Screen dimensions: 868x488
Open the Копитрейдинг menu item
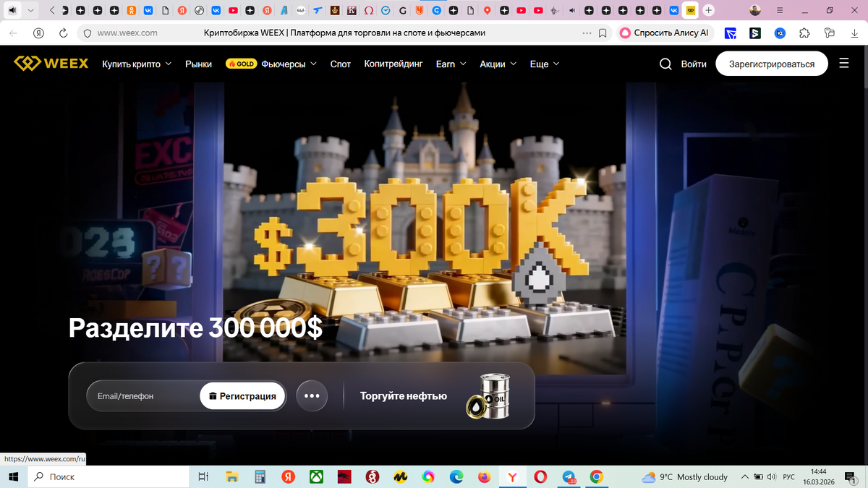(393, 64)
